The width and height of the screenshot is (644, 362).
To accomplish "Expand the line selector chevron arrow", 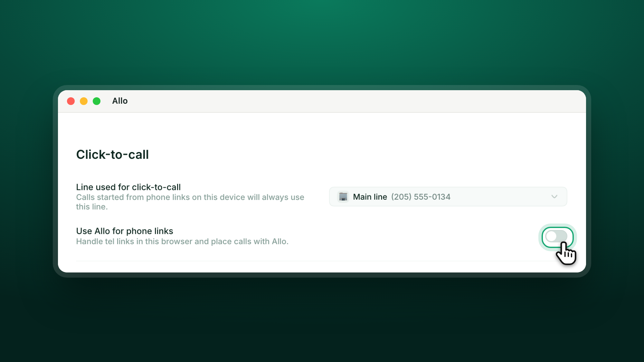I will [x=554, y=197].
